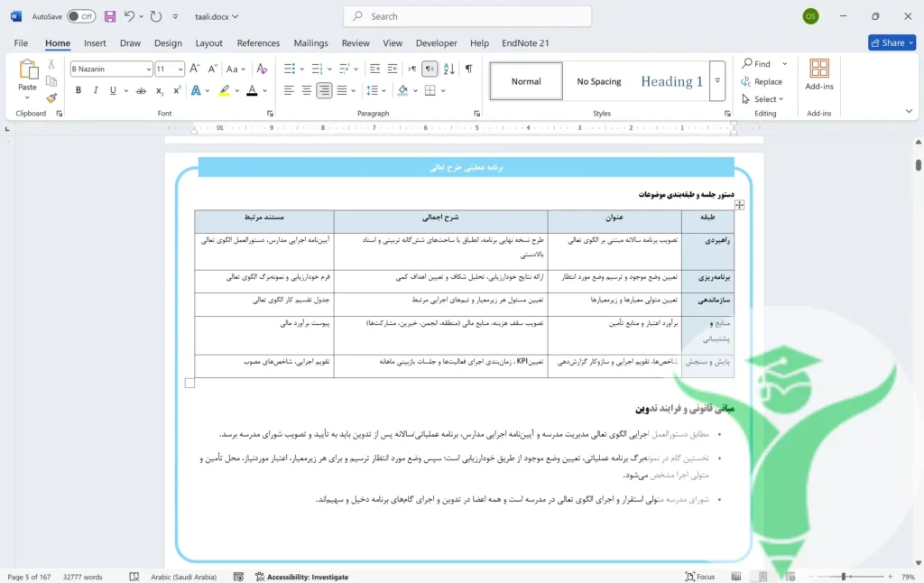The image size is (924, 583).
Task: Apply strikethrough formatting
Action: pos(141,91)
